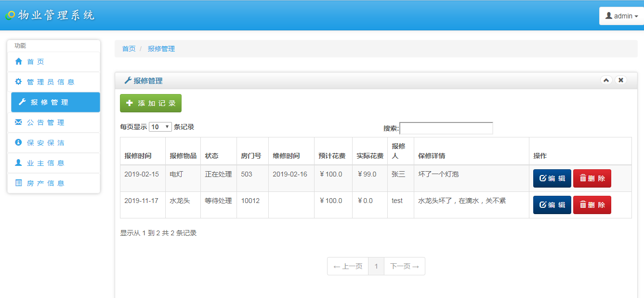
Task: Click the info icon for 保安保洁
Action: click(19, 143)
